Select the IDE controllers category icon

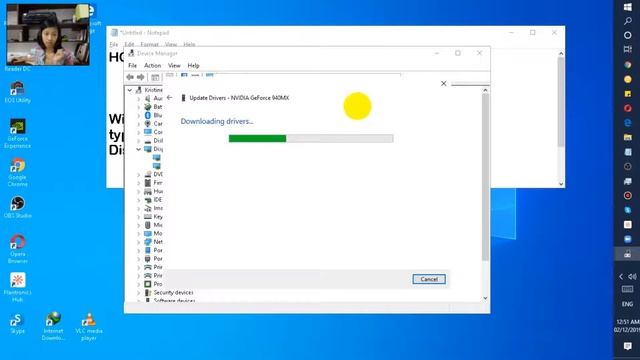click(148, 200)
